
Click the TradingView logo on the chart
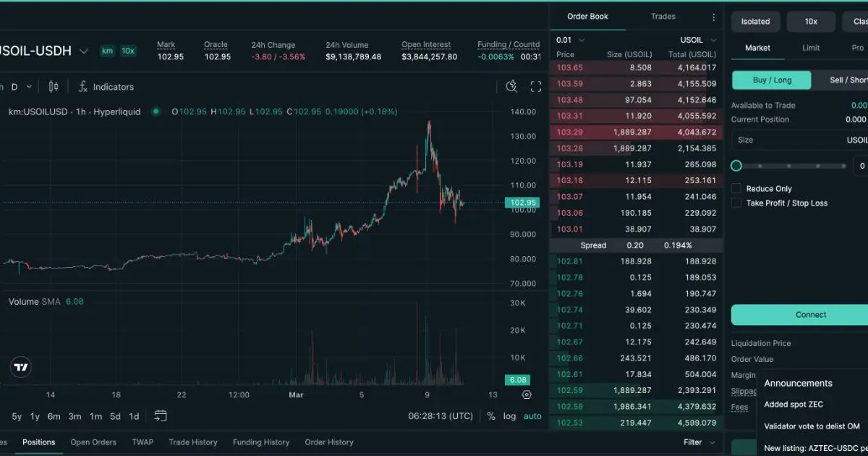[x=21, y=367]
